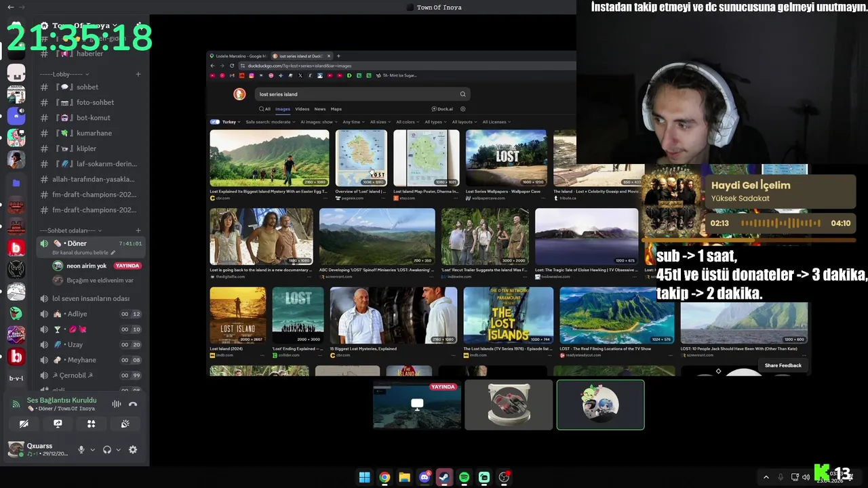The width and height of the screenshot is (868, 488).
Task: Disconnect from the voice channel
Action: click(x=133, y=404)
